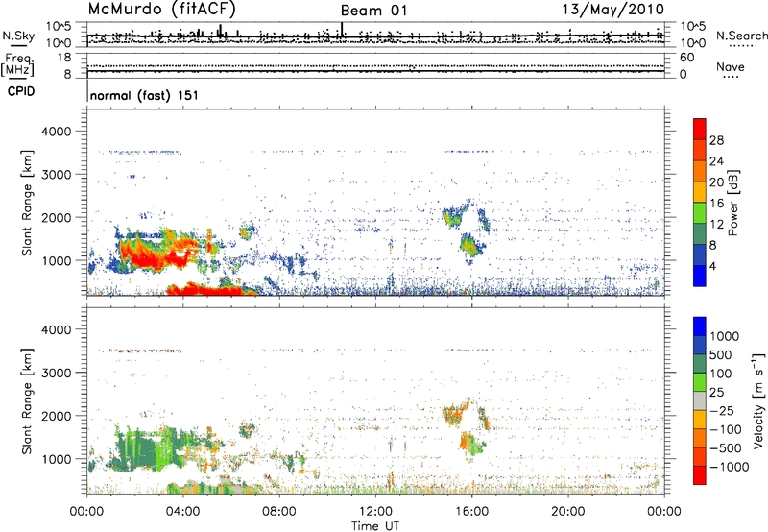Click the date '13/May/2010'
768x532 pixels.
pos(612,9)
